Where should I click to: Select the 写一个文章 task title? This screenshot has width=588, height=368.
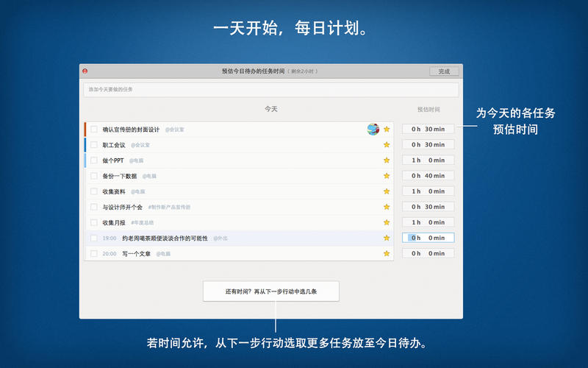pos(137,254)
